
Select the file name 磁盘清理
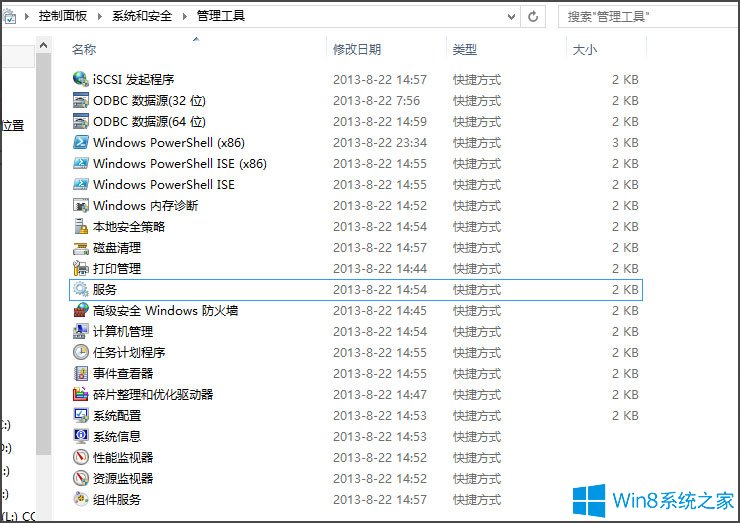[x=117, y=247]
